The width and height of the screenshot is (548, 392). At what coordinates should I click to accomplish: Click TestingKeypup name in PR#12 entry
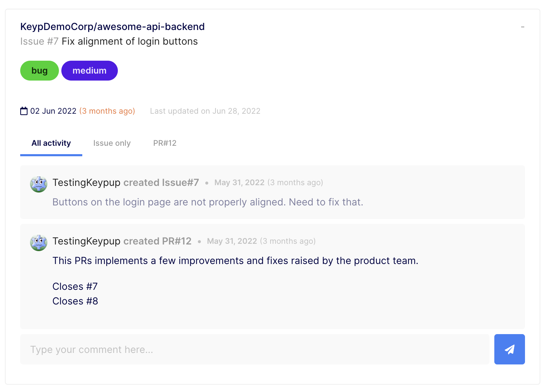[86, 241]
